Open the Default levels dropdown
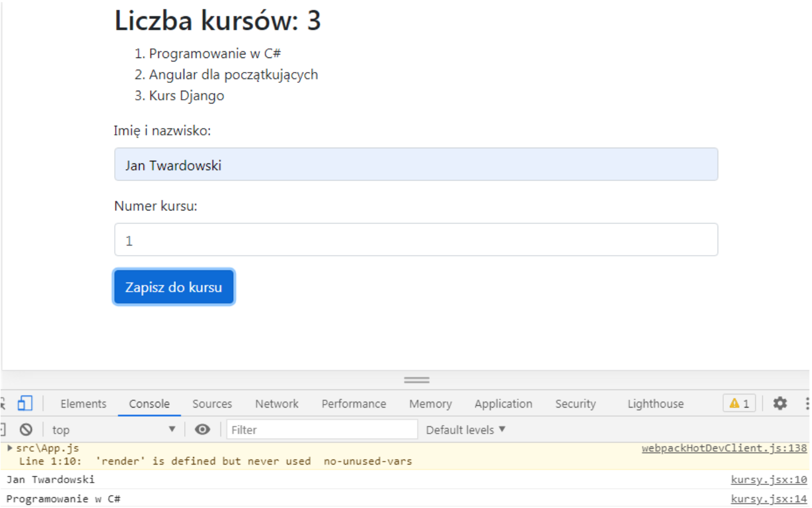The height and width of the screenshot is (508, 812). click(x=465, y=430)
